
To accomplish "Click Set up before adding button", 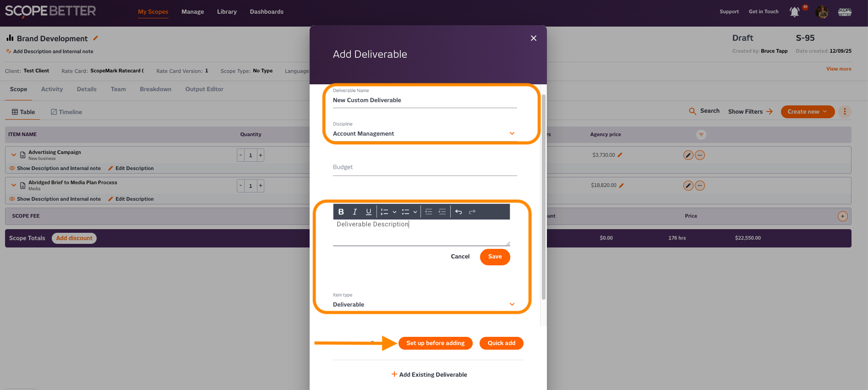I will 435,343.
